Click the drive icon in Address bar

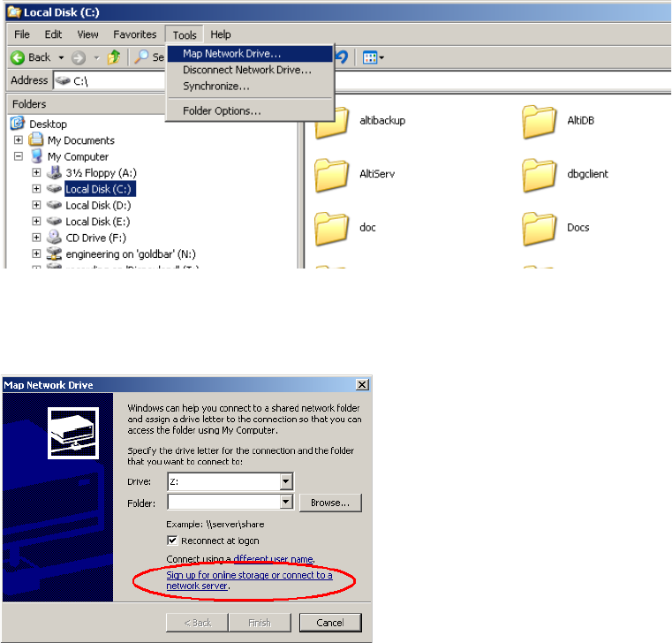pos(63,80)
